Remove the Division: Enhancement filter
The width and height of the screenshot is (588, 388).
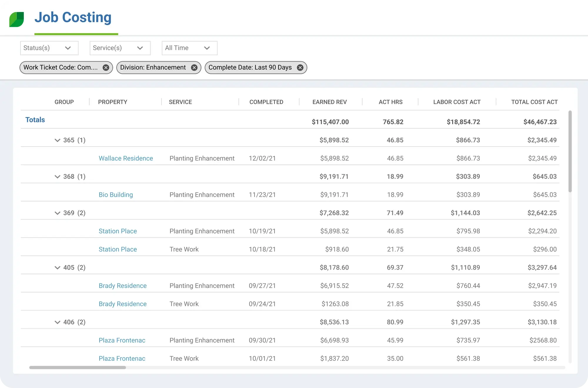point(194,67)
